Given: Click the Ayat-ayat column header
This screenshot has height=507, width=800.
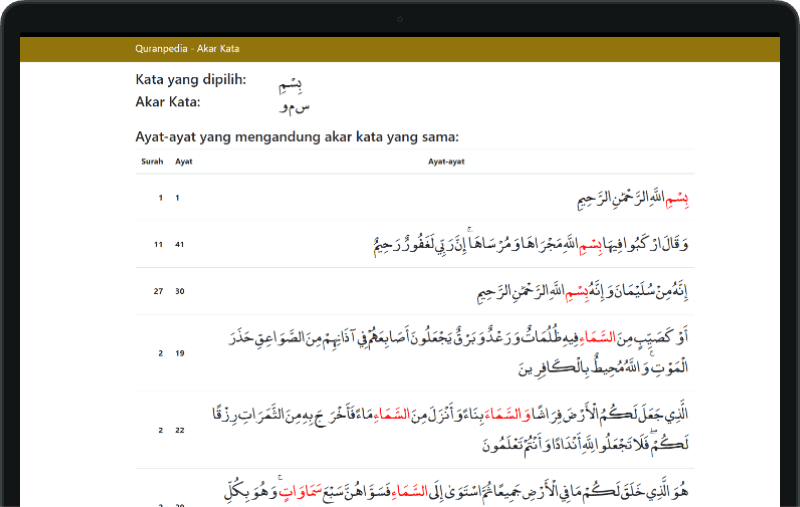Looking at the screenshot, I should click(x=446, y=162).
